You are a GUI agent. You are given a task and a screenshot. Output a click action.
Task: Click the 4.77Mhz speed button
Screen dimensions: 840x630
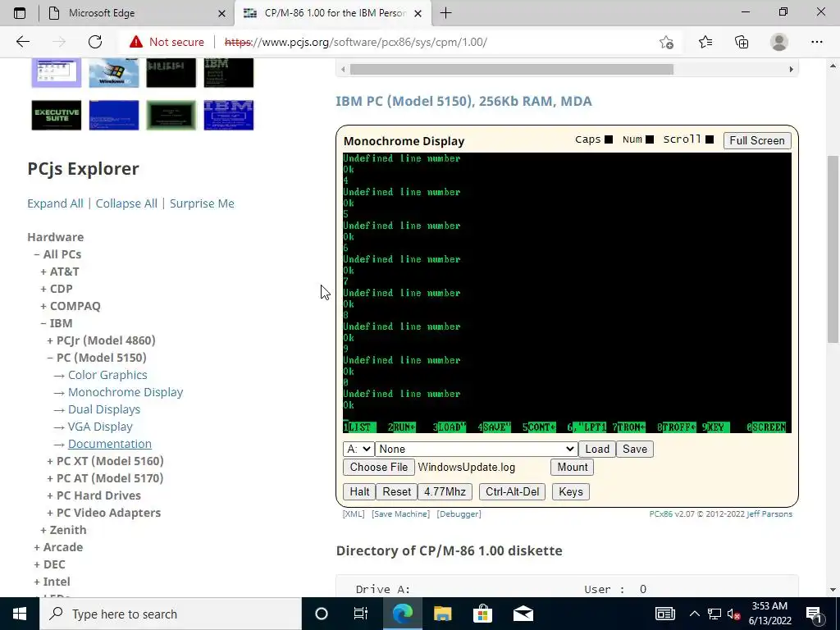[x=445, y=492]
